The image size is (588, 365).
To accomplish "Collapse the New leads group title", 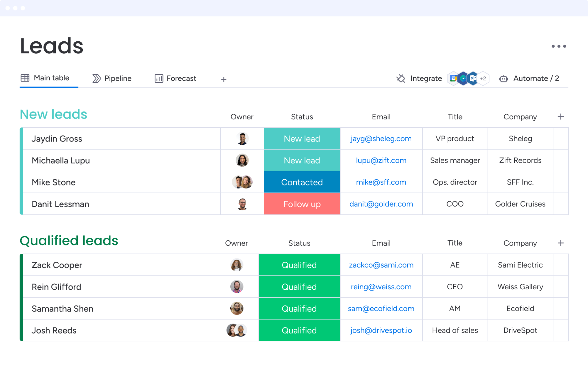I will (x=54, y=114).
